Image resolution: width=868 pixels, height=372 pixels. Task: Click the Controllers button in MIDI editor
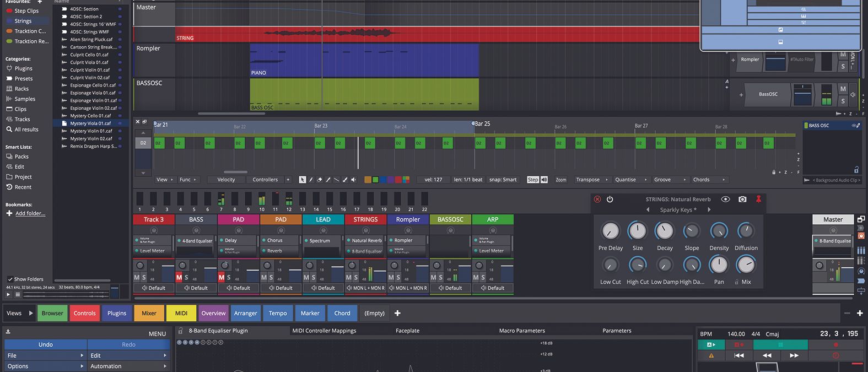pyautogui.click(x=265, y=180)
